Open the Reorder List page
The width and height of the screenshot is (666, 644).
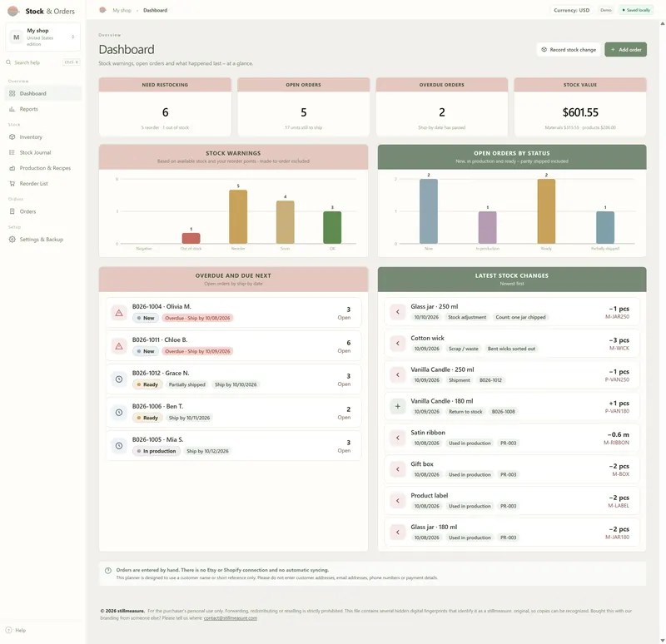click(x=43, y=183)
